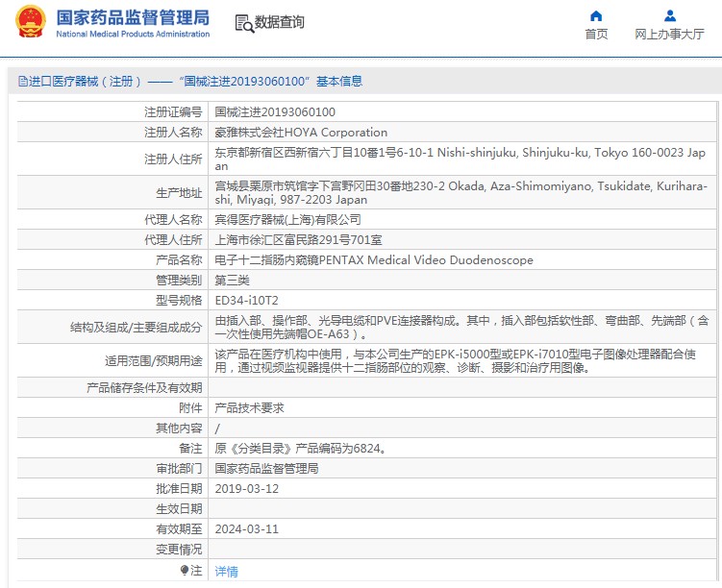Click the 批准日期 row label

coord(179,489)
